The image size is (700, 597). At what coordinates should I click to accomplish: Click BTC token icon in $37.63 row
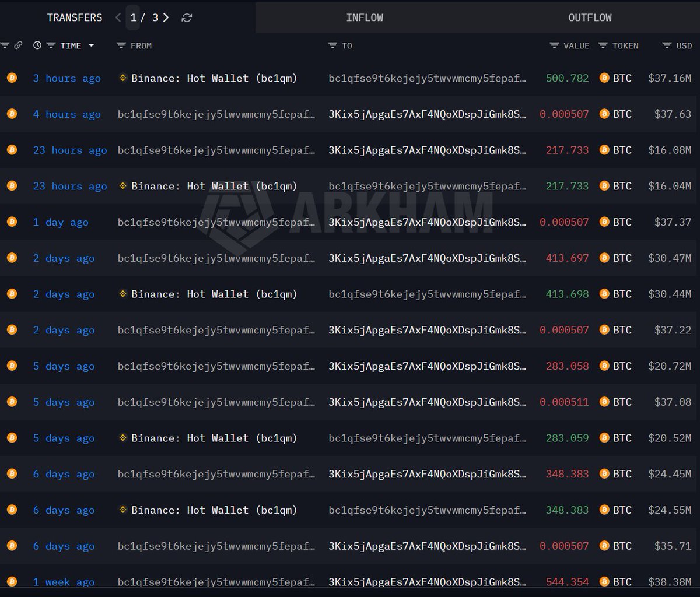[604, 114]
